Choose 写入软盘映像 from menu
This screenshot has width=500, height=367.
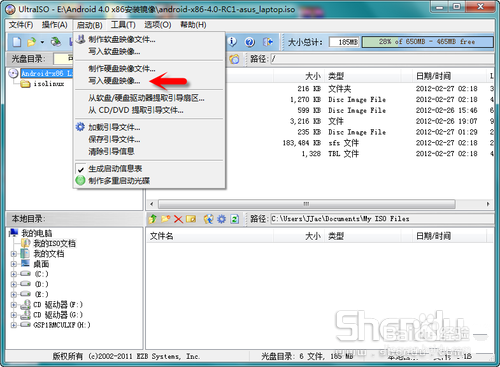tap(149, 52)
